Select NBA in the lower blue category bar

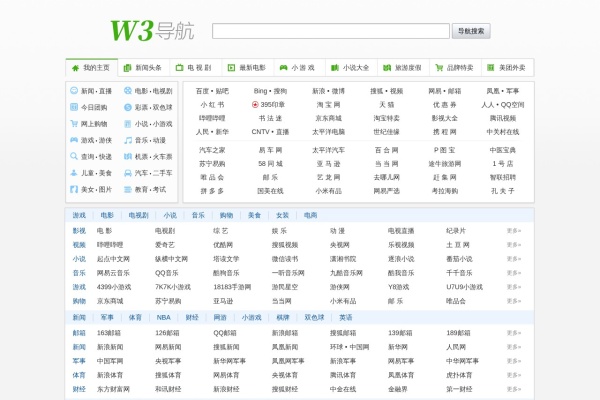pos(163,317)
